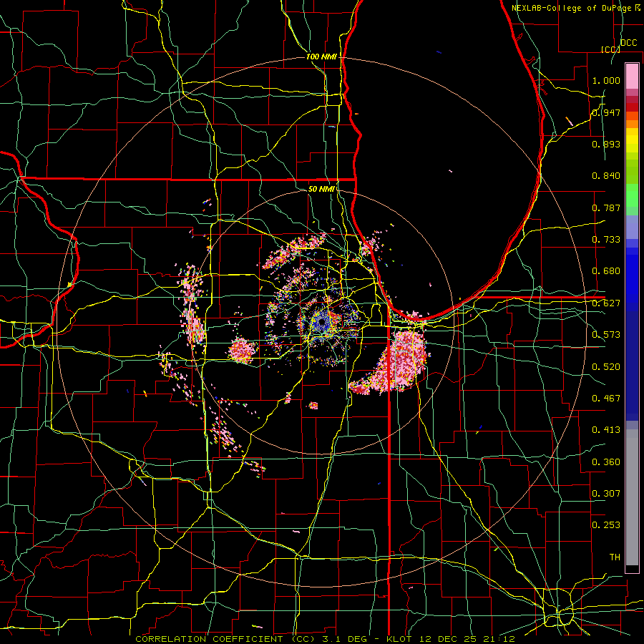Click the round pink echo west-southwest of radar
This screenshot has width=644, height=644.
click(242, 350)
